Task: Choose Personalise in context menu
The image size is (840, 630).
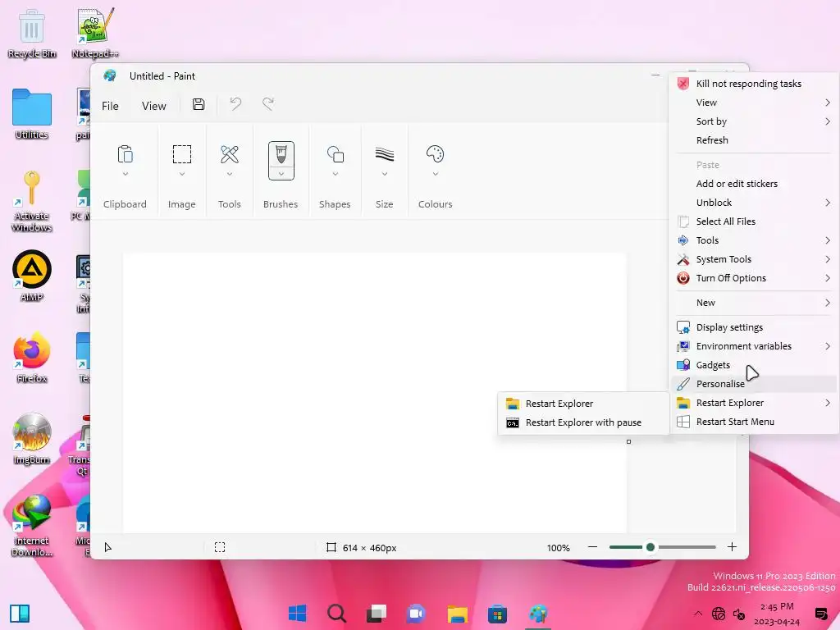Action: tap(755, 384)
